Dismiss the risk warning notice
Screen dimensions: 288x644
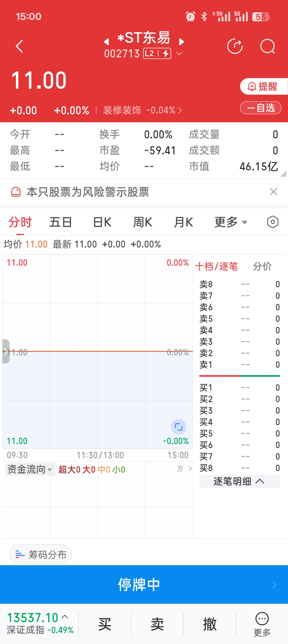click(x=274, y=192)
